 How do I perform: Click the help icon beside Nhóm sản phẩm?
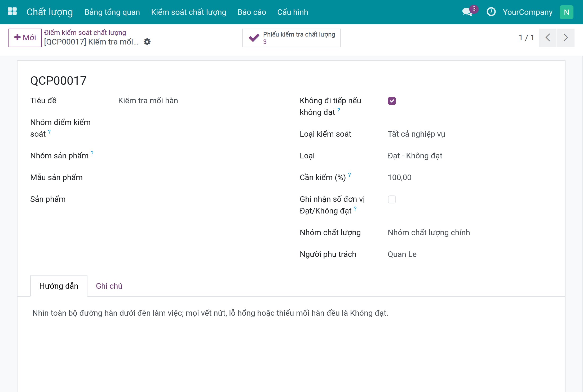(x=92, y=153)
